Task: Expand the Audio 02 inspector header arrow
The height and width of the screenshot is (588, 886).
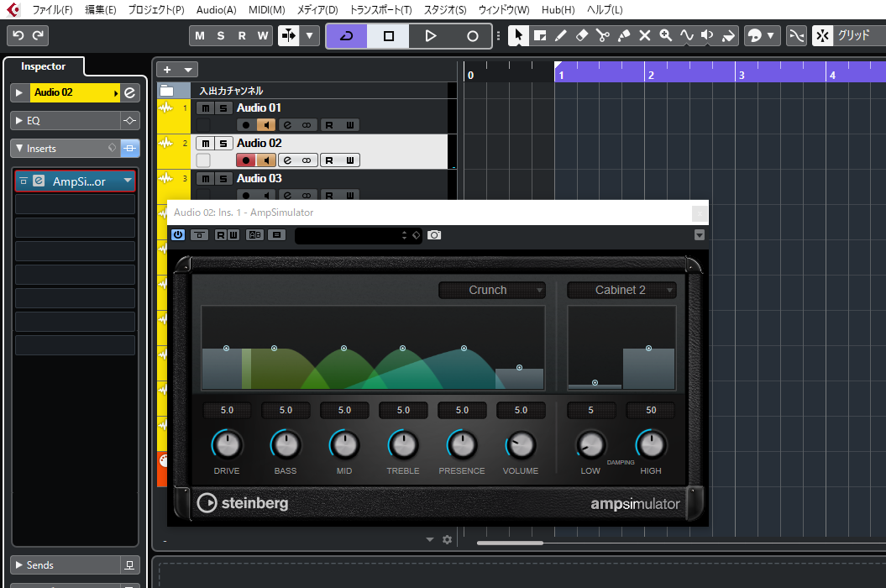Action: click(19, 92)
